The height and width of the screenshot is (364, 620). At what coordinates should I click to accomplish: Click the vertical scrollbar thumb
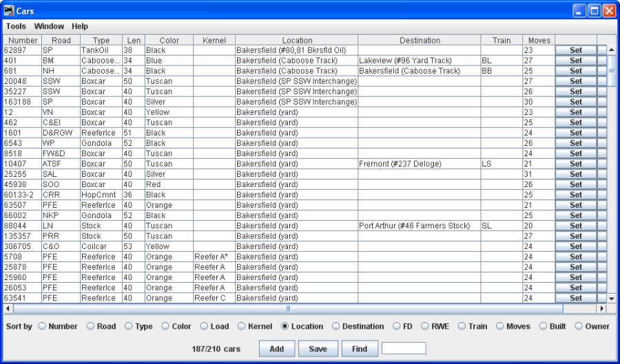611,70
